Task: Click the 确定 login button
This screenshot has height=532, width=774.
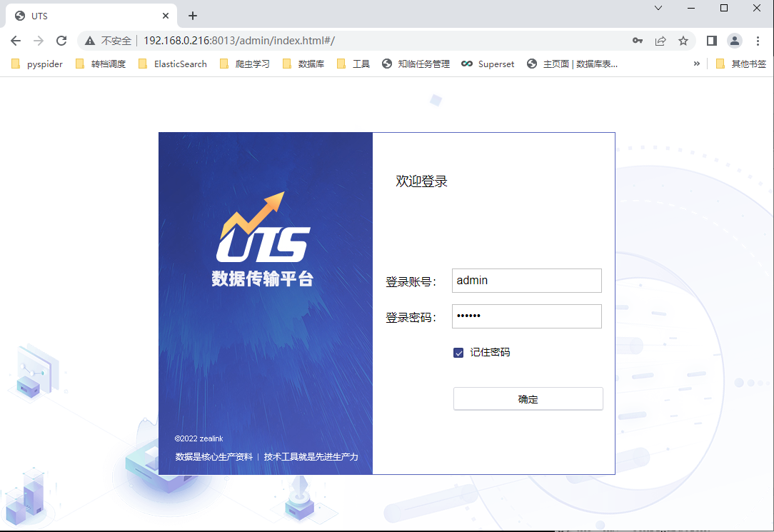Action: (x=528, y=399)
